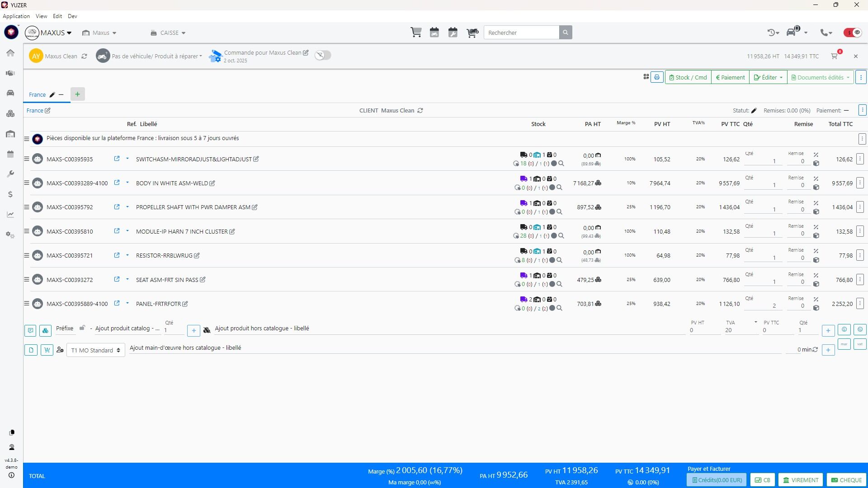Open the Edit menu

(57, 16)
